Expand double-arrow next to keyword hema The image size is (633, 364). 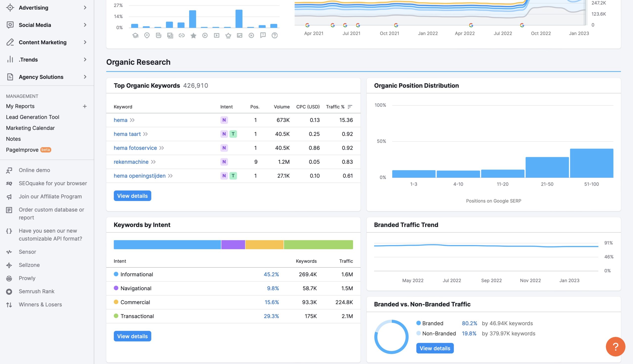tap(132, 120)
